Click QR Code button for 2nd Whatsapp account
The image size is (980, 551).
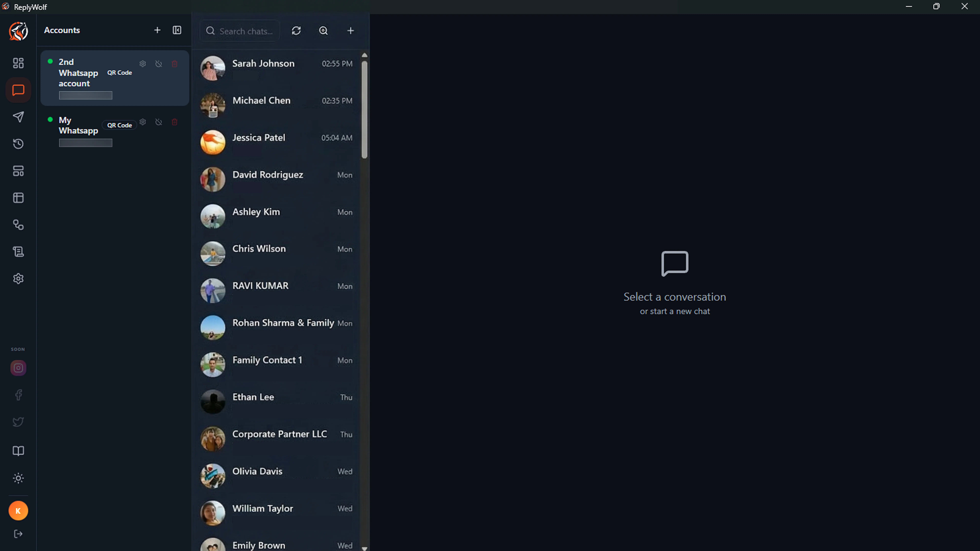pyautogui.click(x=119, y=73)
